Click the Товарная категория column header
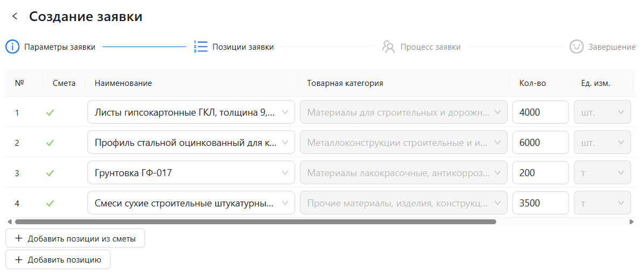Screen dimensions: 644x275 345,83
